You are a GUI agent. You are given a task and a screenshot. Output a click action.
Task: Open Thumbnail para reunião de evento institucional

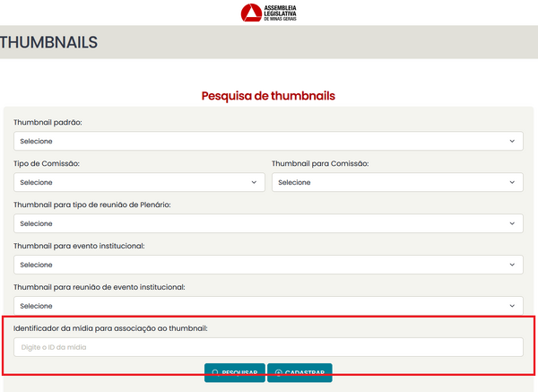[x=267, y=306]
